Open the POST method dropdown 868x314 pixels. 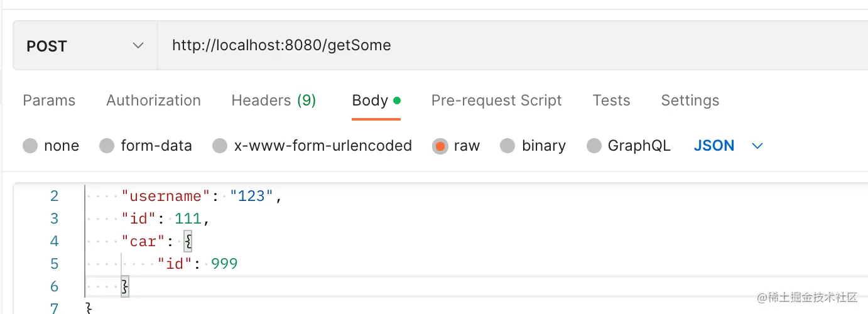click(85, 46)
